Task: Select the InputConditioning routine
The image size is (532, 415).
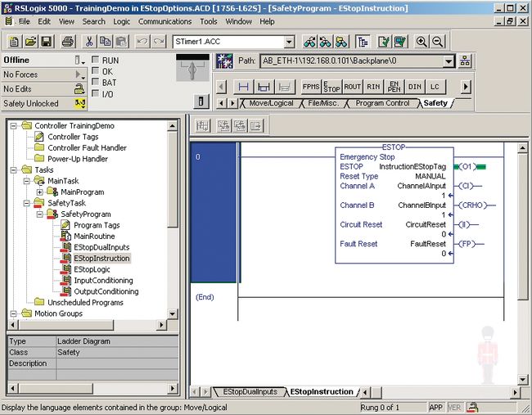Action: tap(103, 280)
